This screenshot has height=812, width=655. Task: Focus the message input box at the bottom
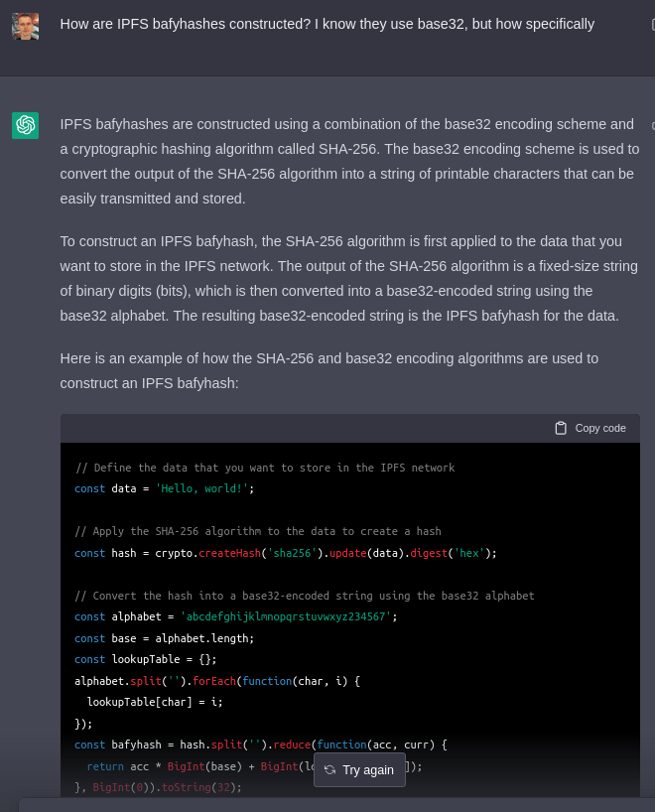(x=337, y=805)
